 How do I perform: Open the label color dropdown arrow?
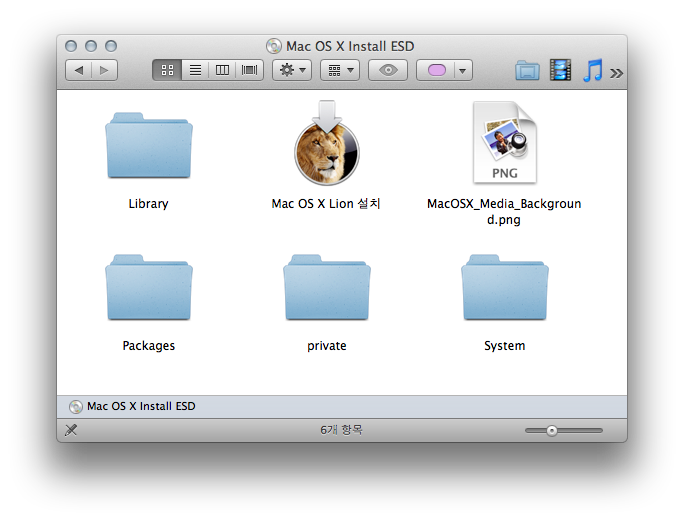click(x=463, y=70)
